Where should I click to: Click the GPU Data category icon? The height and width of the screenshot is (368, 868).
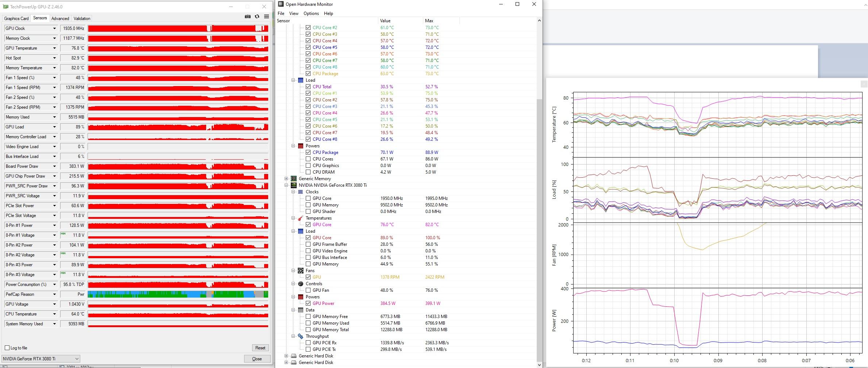tap(301, 310)
